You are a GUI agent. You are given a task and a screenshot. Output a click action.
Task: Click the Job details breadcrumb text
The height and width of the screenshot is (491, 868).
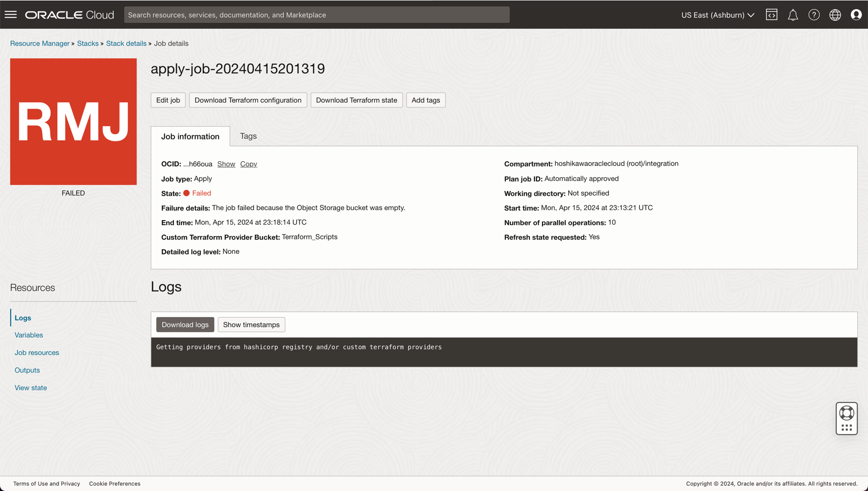click(x=171, y=43)
